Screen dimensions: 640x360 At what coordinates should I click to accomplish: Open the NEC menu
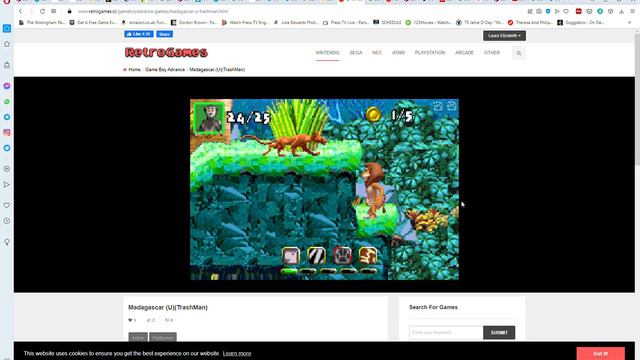click(x=377, y=53)
